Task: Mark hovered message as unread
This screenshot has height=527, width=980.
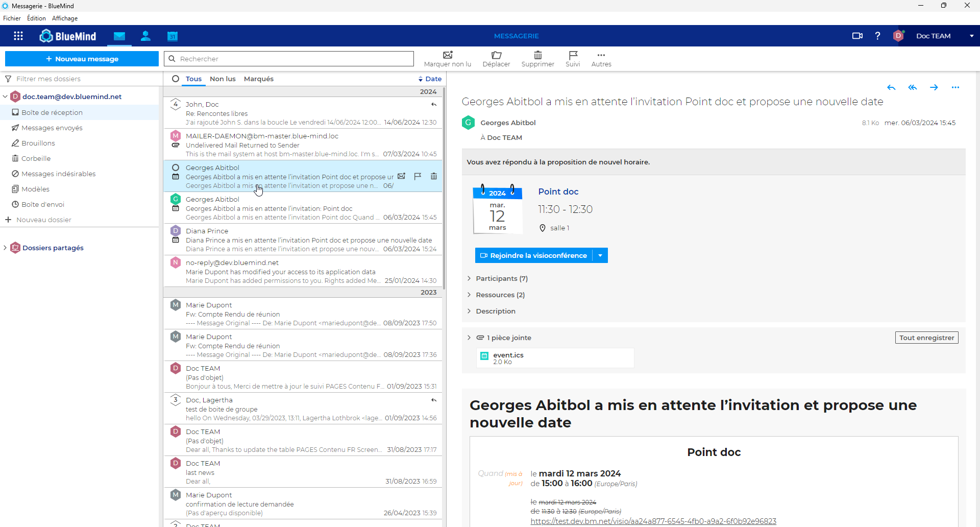Action: pyautogui.click(x=402, y=176)
